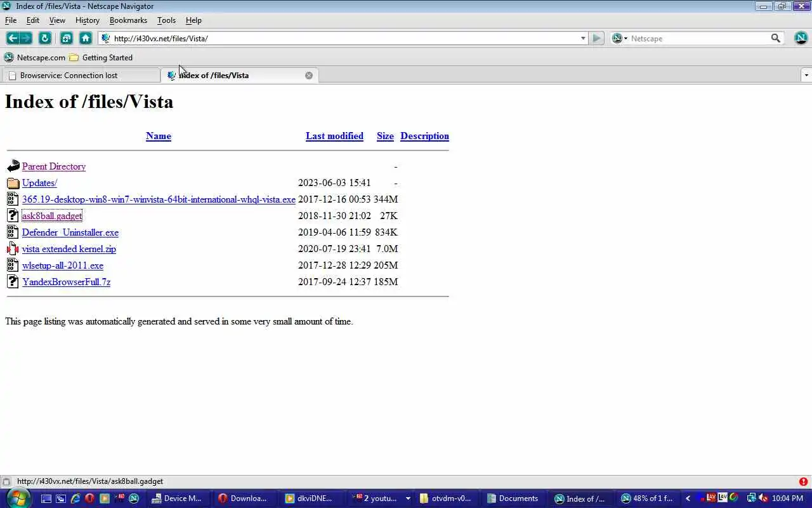The height and width of the screenshot is (508, 812).
Task: Switch to Device Manager taskbar button
Action: [x=177, y=498]
